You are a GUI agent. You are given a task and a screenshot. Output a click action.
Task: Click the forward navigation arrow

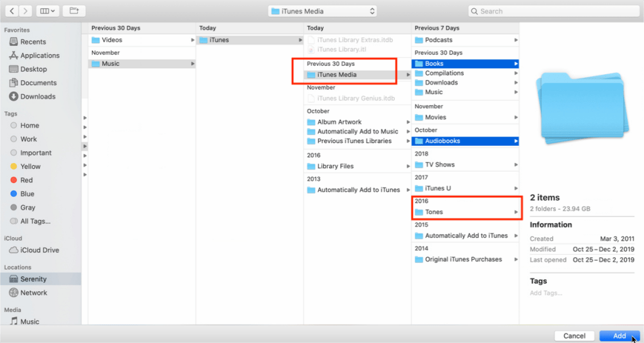coord(26,11)
